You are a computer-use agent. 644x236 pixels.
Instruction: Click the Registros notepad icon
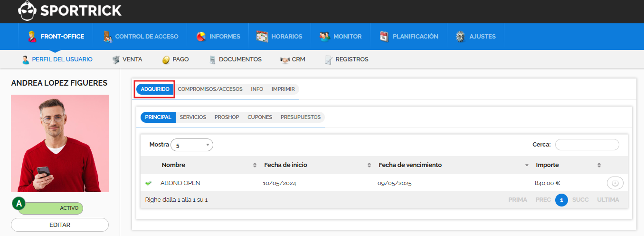(328, 60)
